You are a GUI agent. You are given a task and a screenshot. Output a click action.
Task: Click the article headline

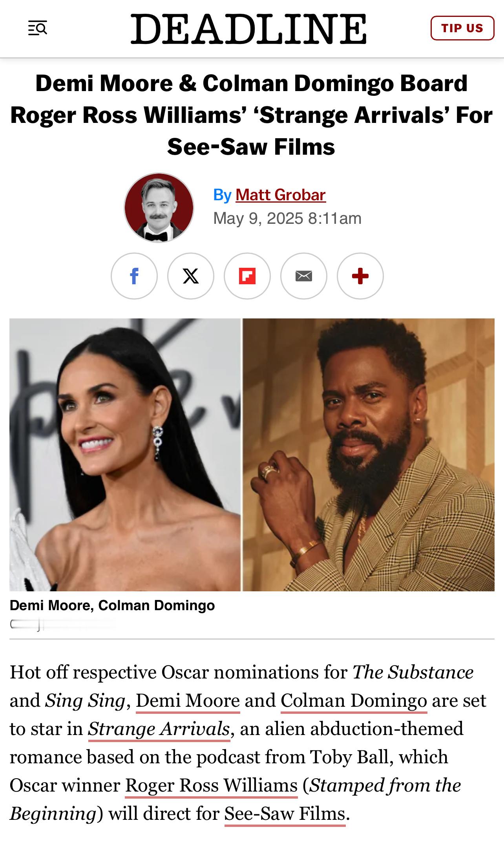point(252,115)
